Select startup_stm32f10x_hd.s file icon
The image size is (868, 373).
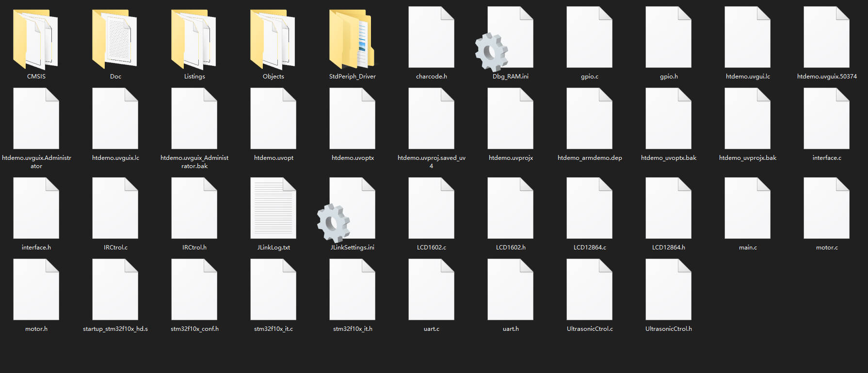[x=115, y=289]
